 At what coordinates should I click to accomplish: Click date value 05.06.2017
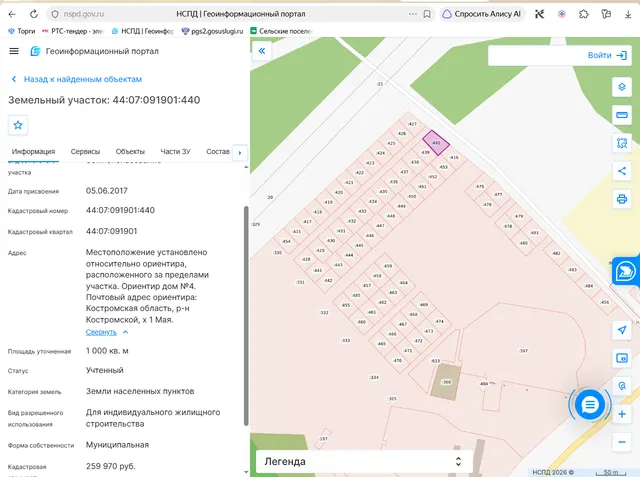coord(107,191)
